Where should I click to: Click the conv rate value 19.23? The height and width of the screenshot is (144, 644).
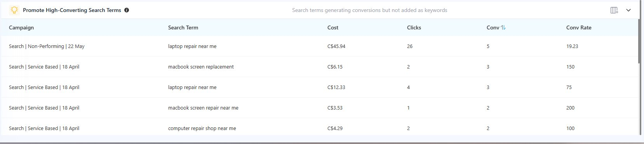pos(572,46)
